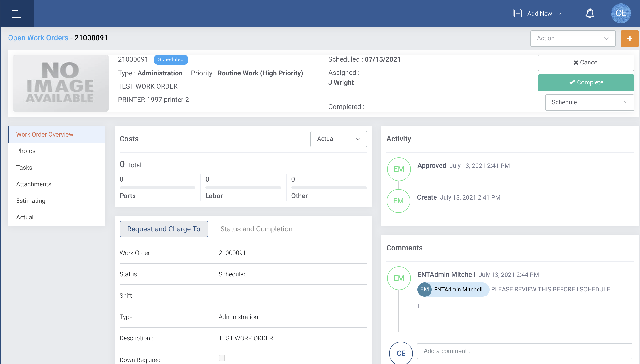The height and width of the screenshot is (364, 640).
Task: Click EM avatar beside Approved activity
Action: point(399,169)
